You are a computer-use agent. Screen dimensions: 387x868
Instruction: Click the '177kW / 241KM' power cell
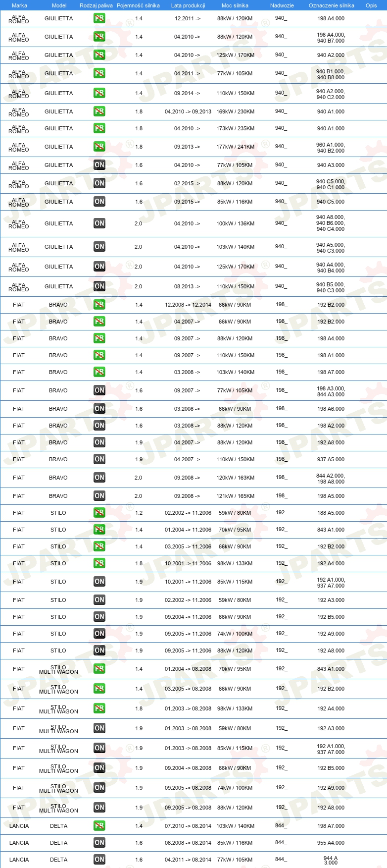tap(235, 147)
